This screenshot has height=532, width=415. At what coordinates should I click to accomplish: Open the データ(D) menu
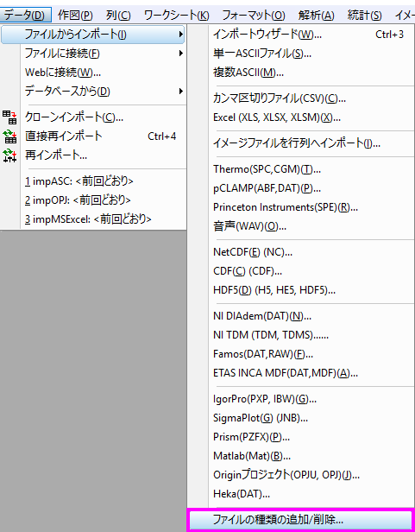[25, 16]
